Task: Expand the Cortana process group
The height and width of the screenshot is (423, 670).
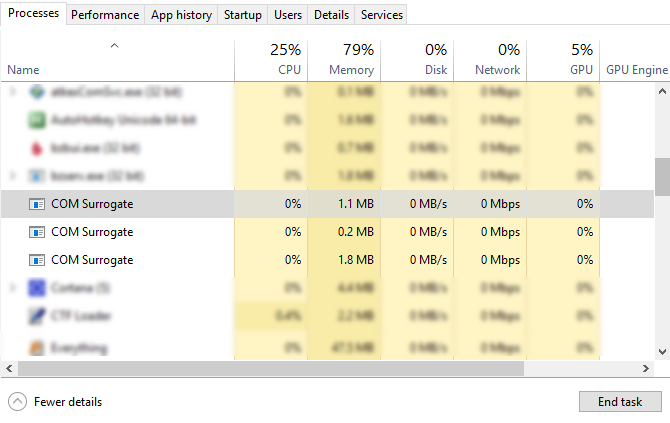Action: 12,288
